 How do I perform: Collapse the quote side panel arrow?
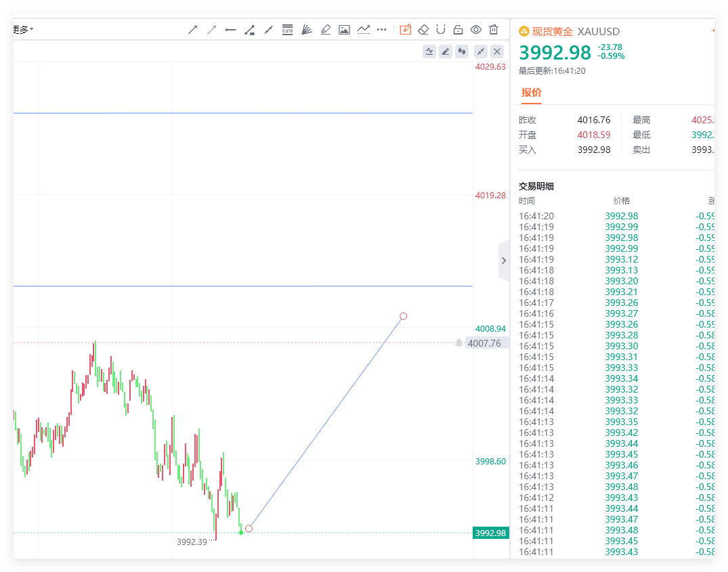click(504, 261)
